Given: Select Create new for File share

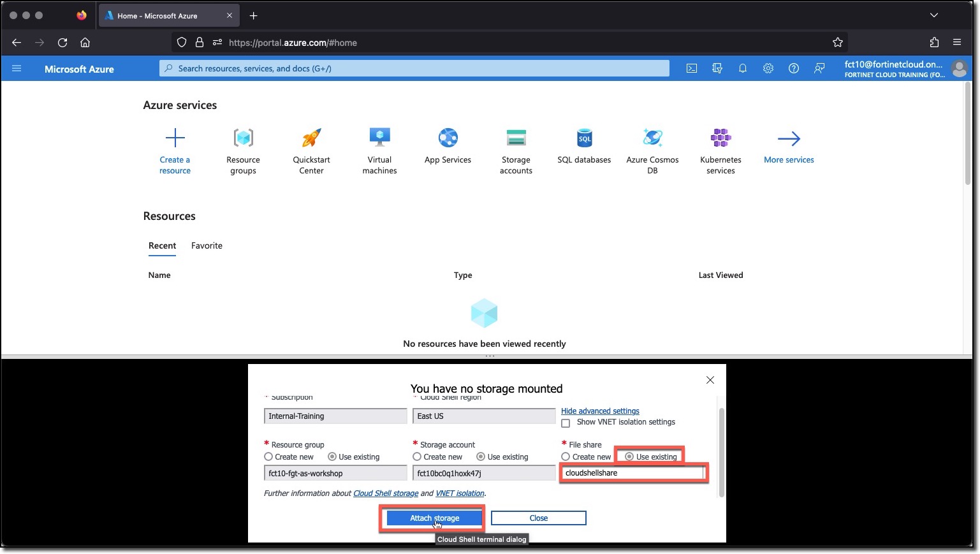Looking at the screenshot, I should click(566, 456).
